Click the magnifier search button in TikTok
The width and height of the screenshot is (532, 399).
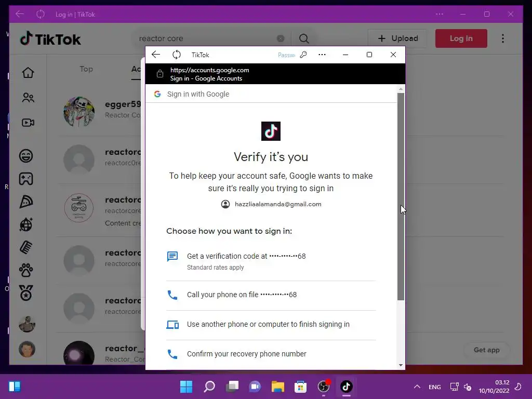304,38
